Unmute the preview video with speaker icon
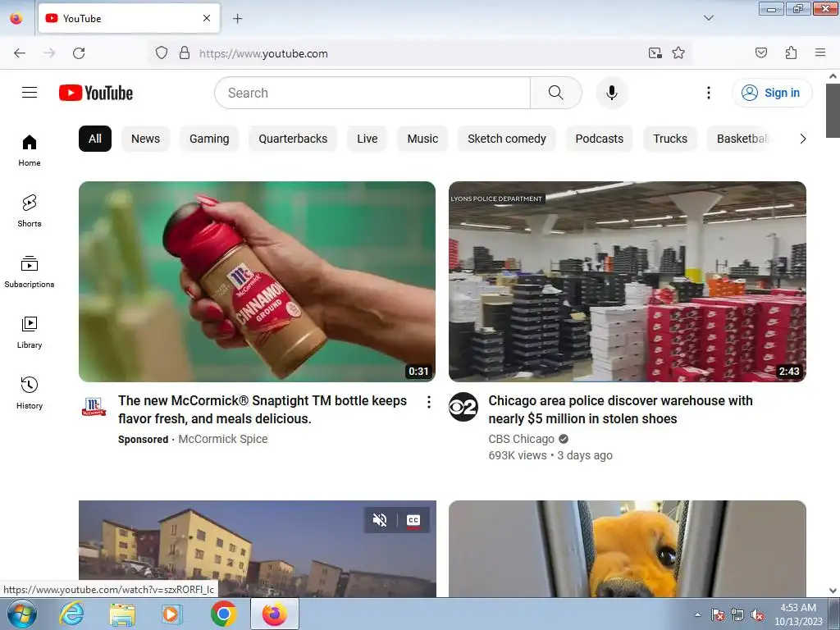The height and width of the screenshot is (630, 840). tap(380, 520)
